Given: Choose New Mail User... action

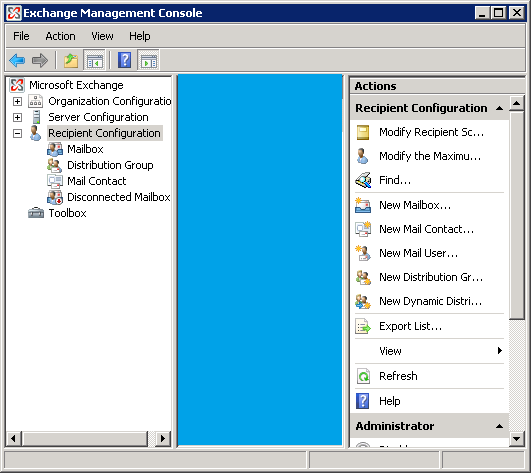Looking at the screenshot, I should pos(418,253).
